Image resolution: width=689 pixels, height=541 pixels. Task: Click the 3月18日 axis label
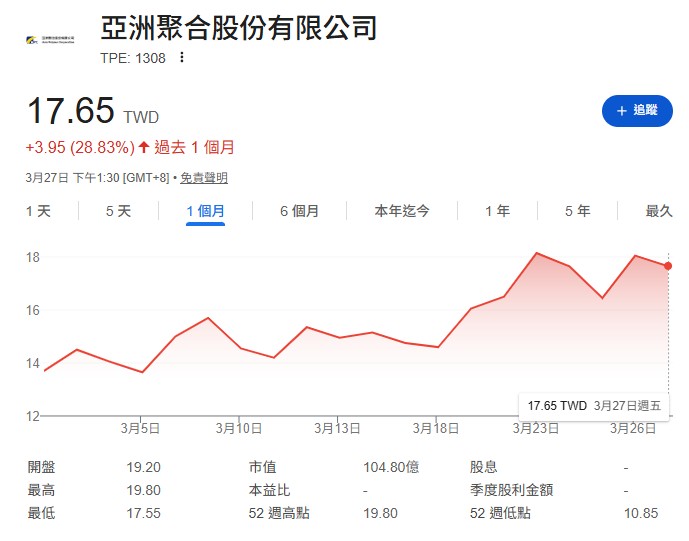[x=435, y=428]
